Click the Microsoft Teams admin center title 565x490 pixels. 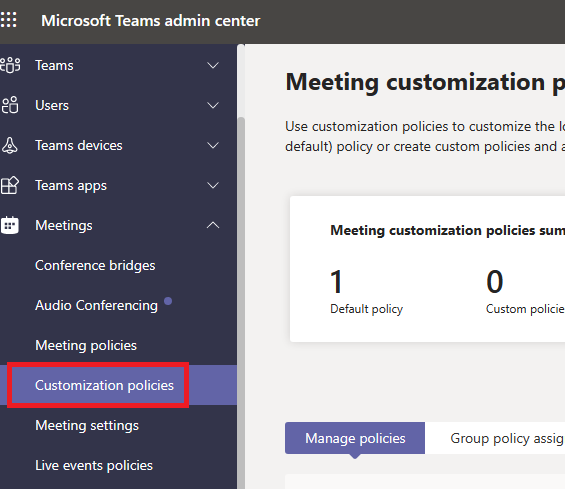pyautogui.click(x=151, y=21)
